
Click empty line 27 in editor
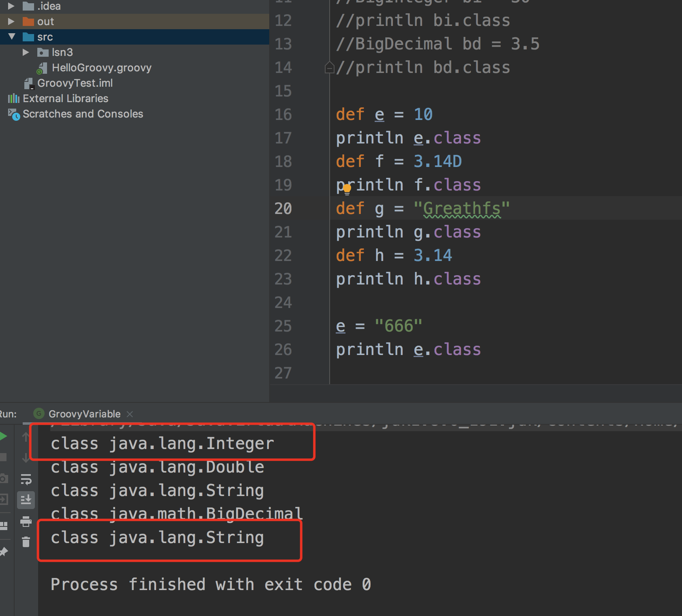506,373
